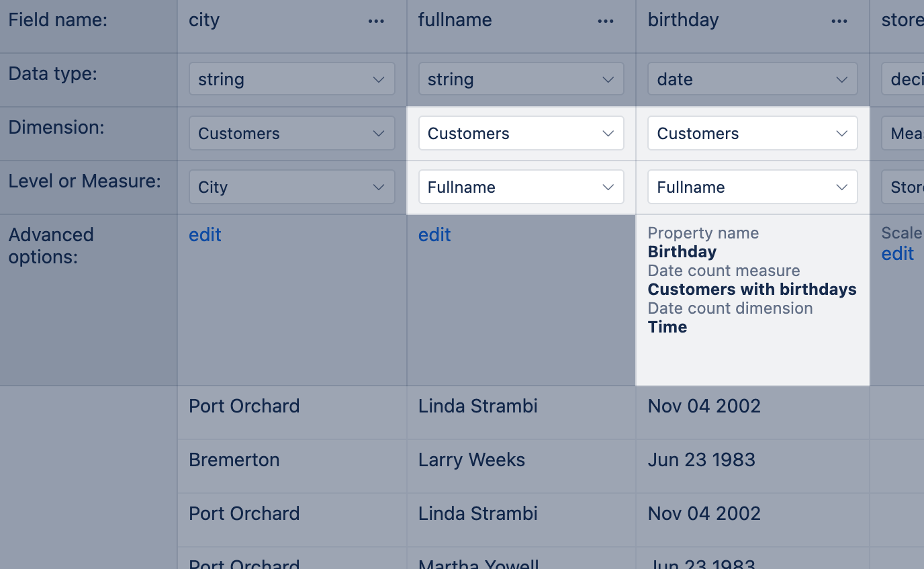
Task: Open fullname column Fullname level dropdown
Action: [x=521, y=187]
